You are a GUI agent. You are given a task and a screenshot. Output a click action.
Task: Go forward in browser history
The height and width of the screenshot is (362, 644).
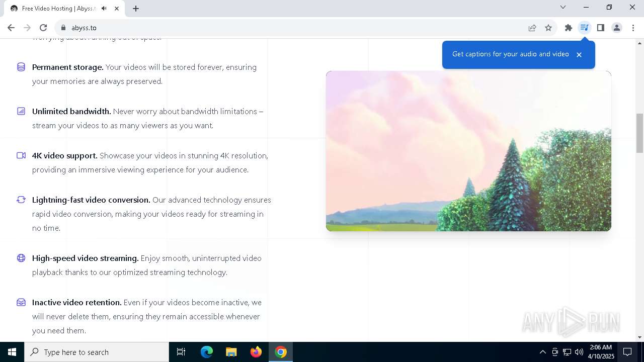coord(27,28)
